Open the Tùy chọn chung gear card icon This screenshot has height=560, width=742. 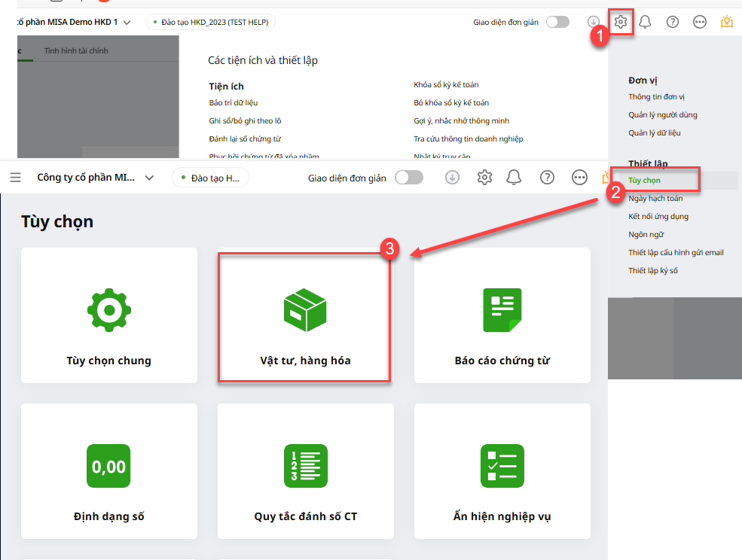109,309
